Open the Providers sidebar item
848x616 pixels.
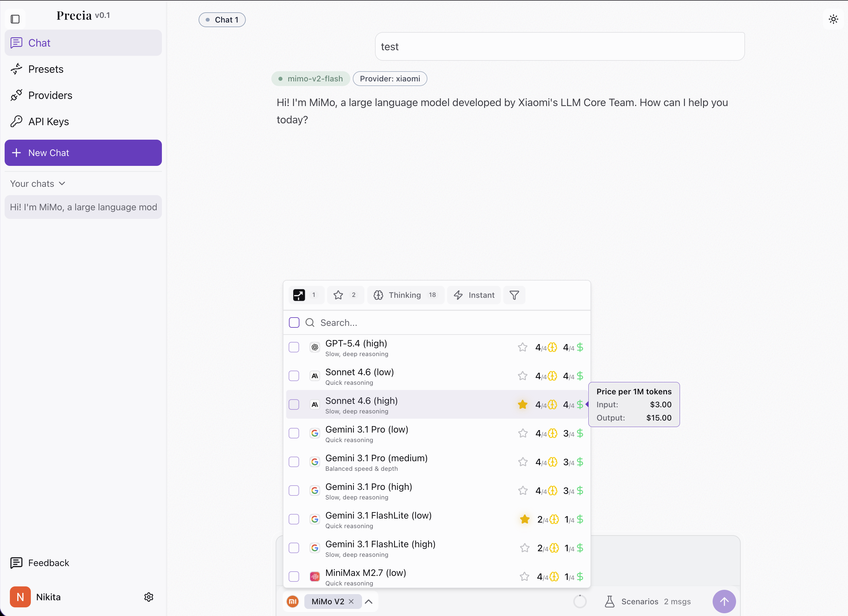coord(50,95)
